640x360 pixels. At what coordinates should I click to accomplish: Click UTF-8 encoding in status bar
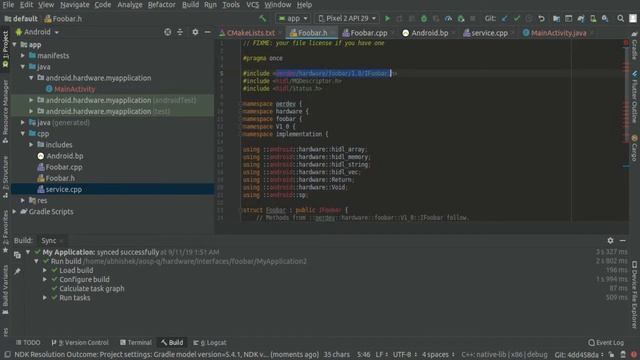click(404, 355)
